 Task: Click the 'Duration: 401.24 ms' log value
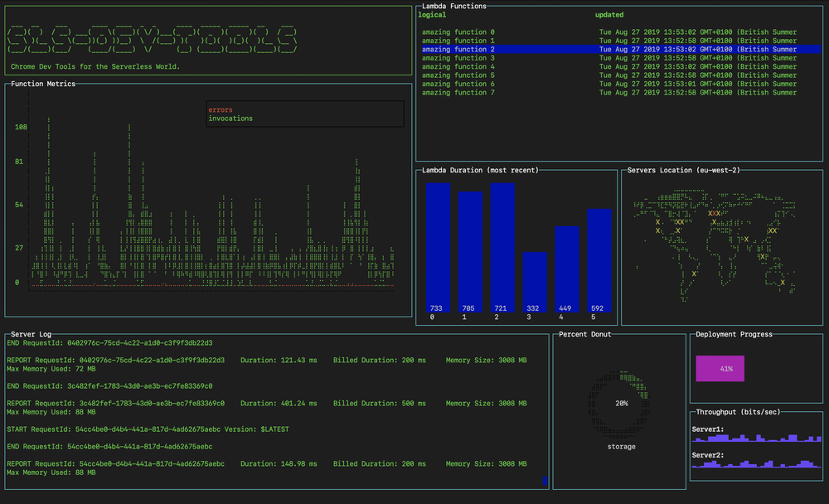(x=279, y=403)
